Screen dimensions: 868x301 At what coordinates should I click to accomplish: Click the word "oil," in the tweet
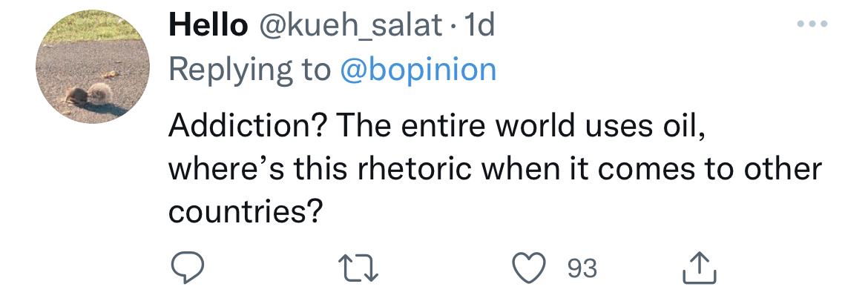click(x=681, y=126)
